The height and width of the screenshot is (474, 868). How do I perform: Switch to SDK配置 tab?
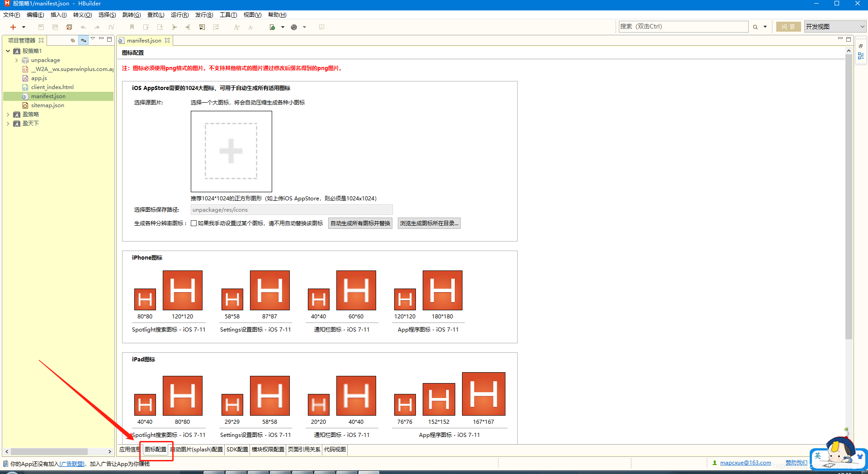[237, 450]
